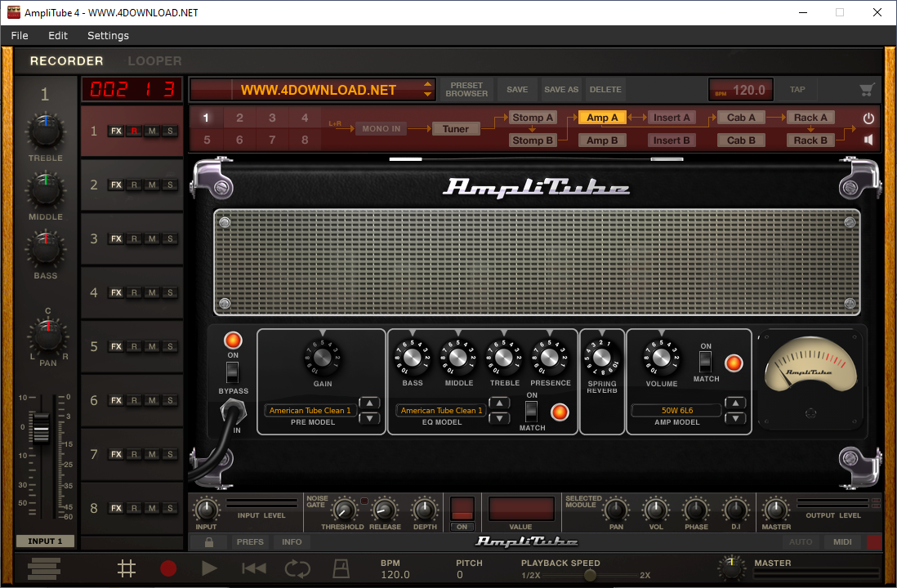Click the PLAYBACK SPEED slider handle
Screen dimensions: 897x588
click(590, 575)
